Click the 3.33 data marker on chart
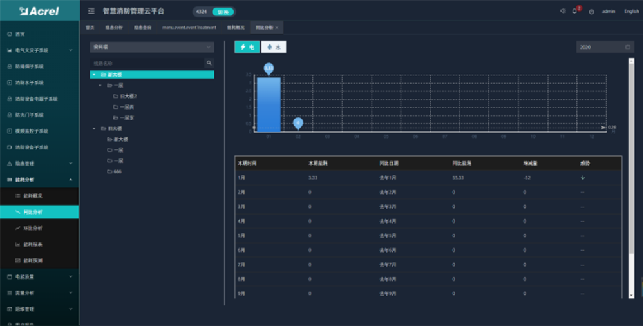The width and height of the screenshot is (644, 326). 269,68
